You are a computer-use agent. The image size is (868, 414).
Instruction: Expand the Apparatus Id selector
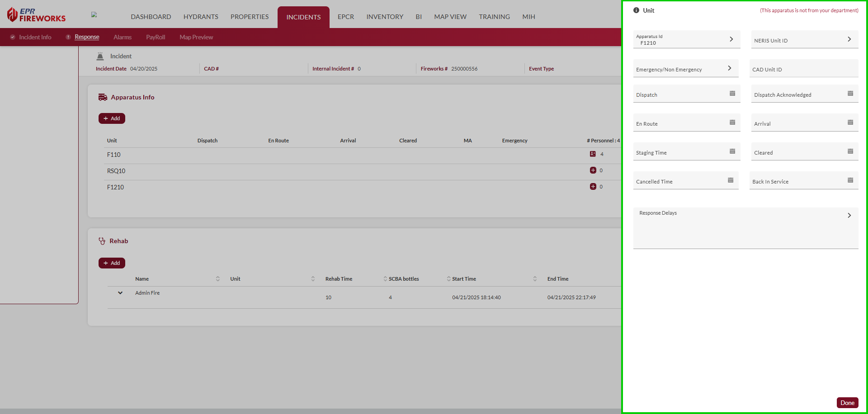731,39
